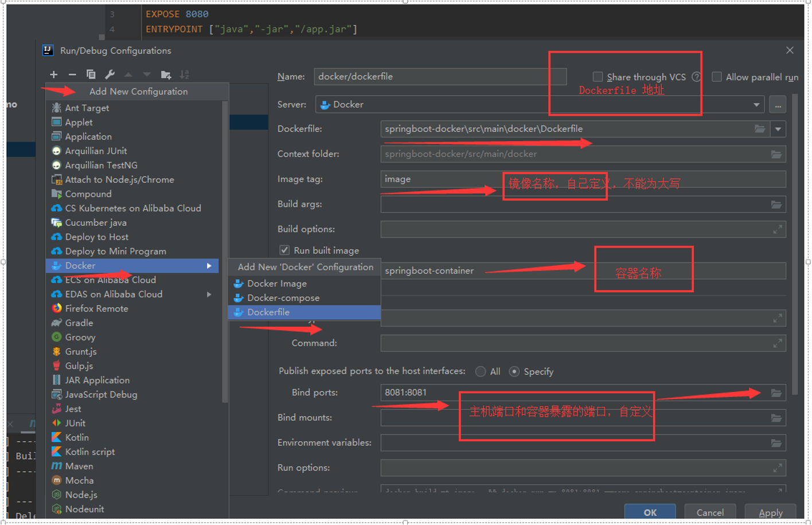This screenshot has height=525, width=812.
Task: Dismiss the dialog with the Cancel button
Action: (x=710, y=513)
